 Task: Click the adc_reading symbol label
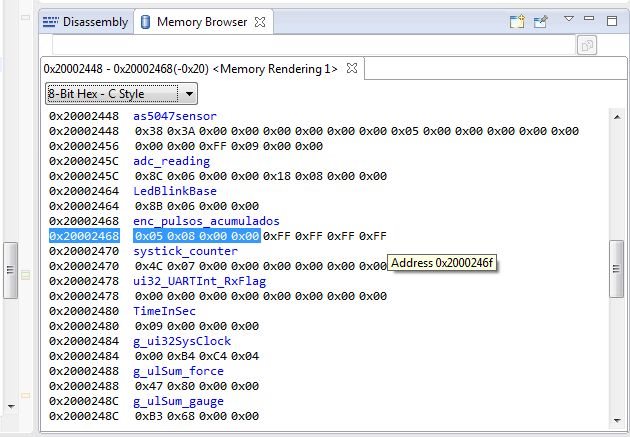pos(172,161)
